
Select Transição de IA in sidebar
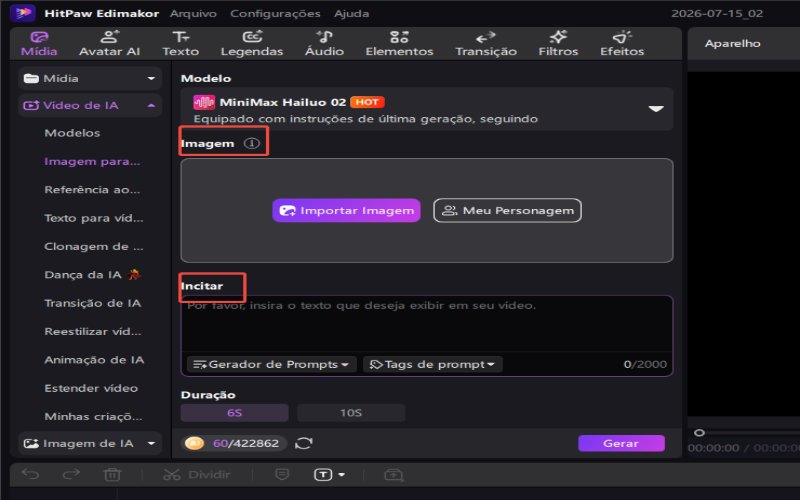92,303
